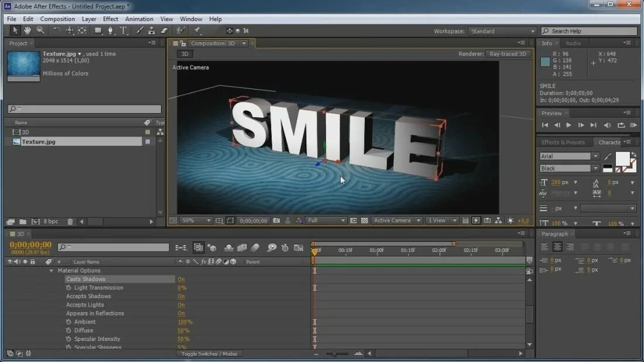Screen dimensions: 644x362
Task: Center align text in Paragraph panel
Action: click(557, 247)
